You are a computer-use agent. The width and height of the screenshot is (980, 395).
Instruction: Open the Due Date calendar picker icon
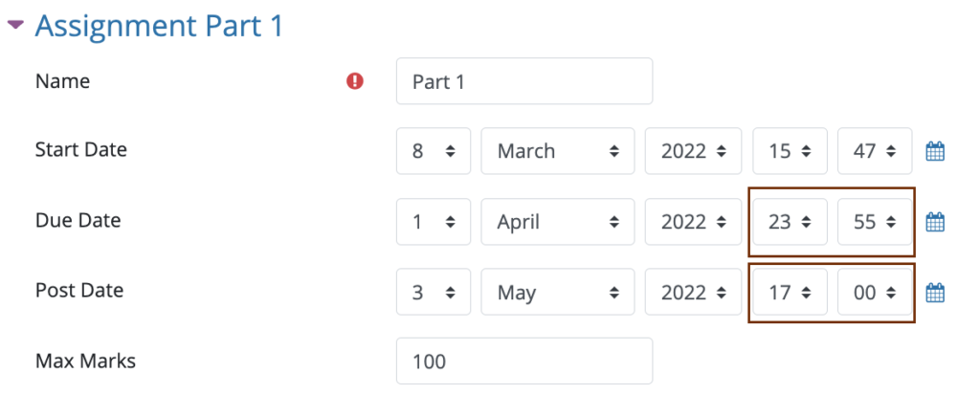(x=934, y=222)
